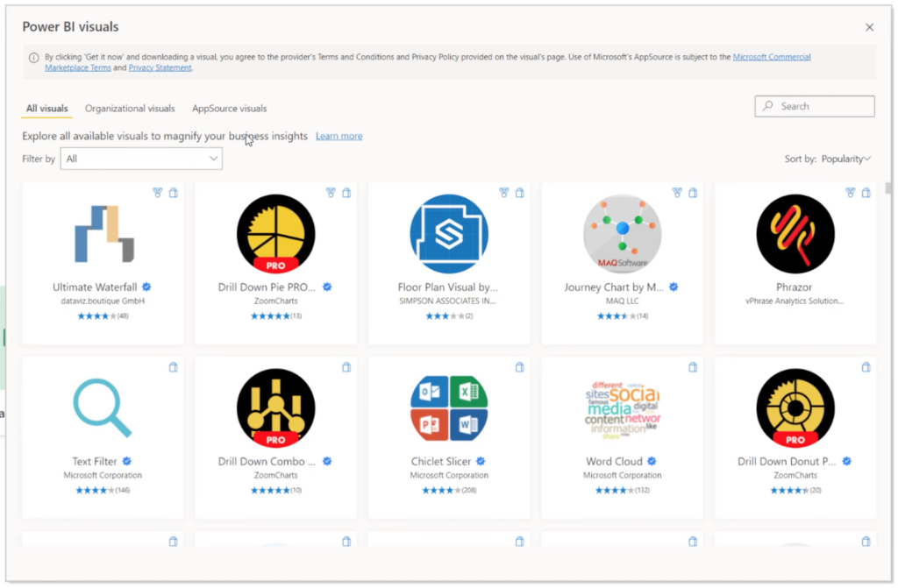Click the Drill Down Pie PRO logo
898x588 pixels.
coord(276,234)
